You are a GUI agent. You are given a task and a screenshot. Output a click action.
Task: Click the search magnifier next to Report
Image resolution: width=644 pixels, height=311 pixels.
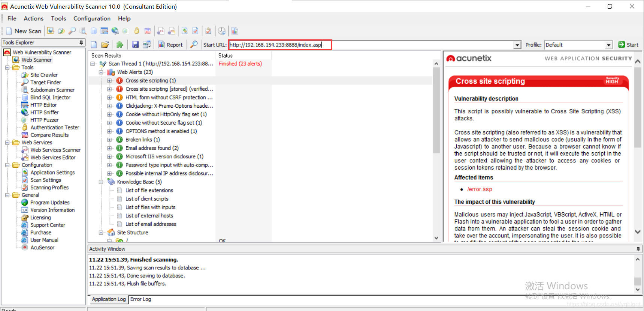pyautogui.click(x=194, y=45)
